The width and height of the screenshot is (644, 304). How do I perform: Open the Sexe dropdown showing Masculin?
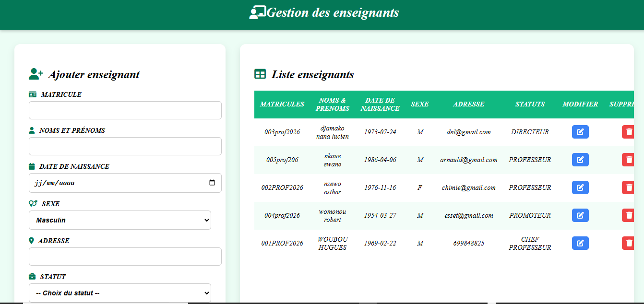[x=120, y=220]
